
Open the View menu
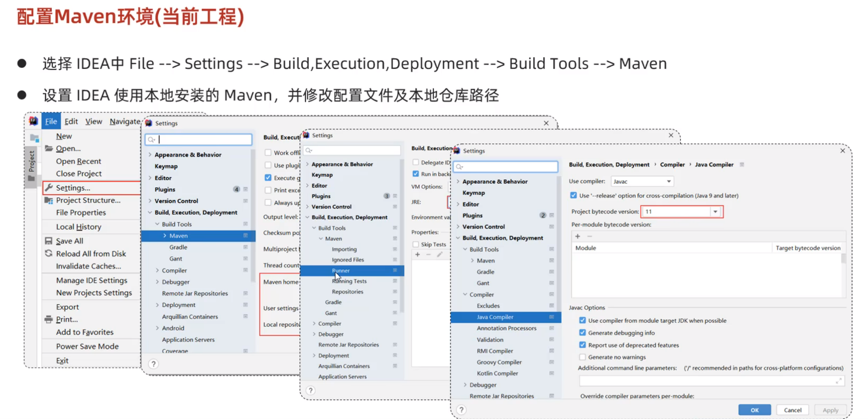(x=93, y=121)
